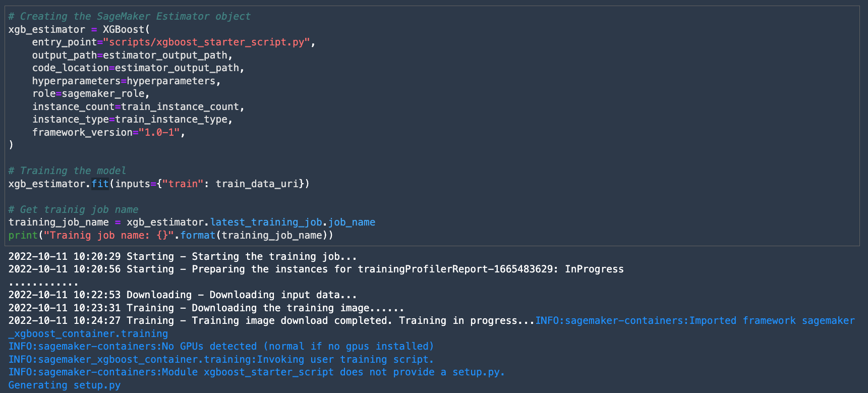Click the instance_count parameter line
Viewport: 868px width, 393px height.
pyautogui.click(x=138, y=107)
